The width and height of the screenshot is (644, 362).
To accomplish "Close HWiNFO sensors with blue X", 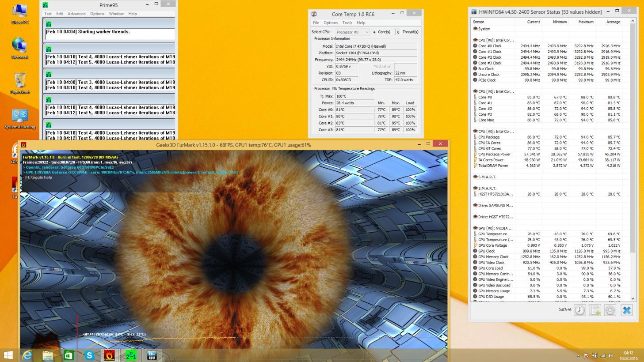I will tap(627, 310).
